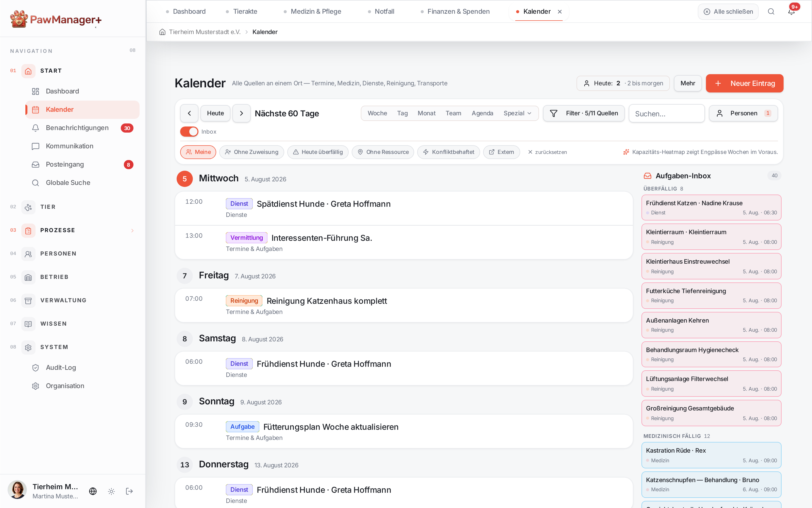This screenshot has height=508, width=812.
Task: Open Benachrichtigungen in the sidebar
Action: tap(82, 128)
